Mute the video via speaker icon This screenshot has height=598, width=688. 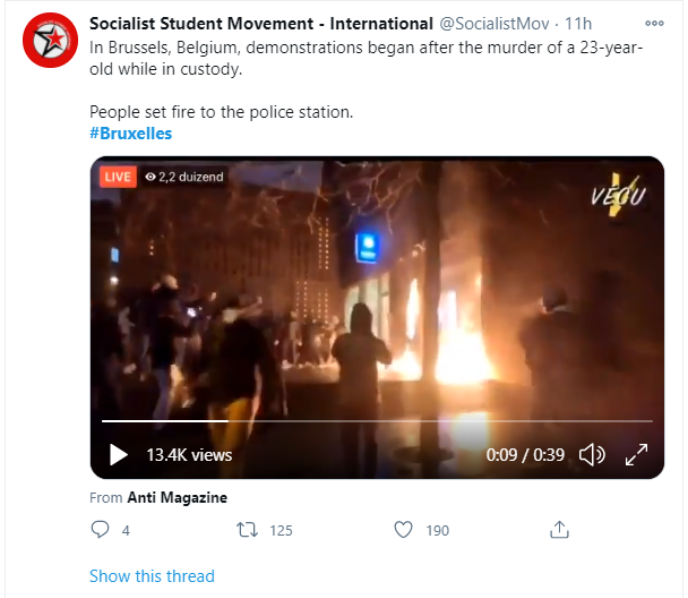click(x=592, y=455)
